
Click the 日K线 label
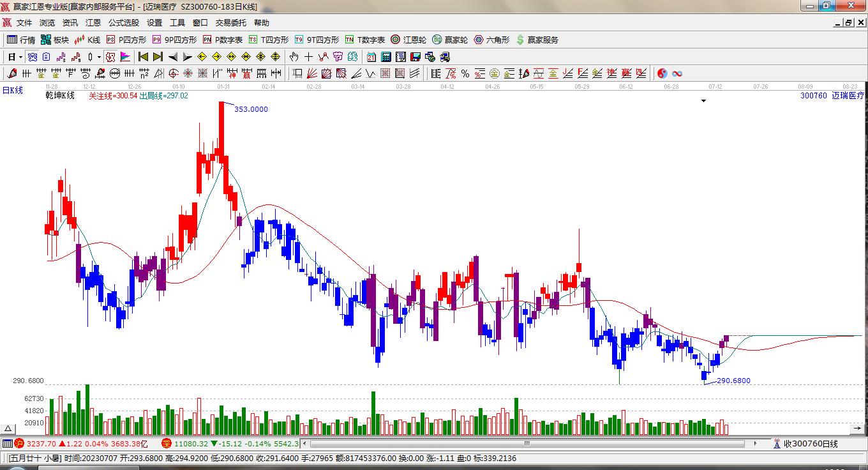pyautogui.click(x=13, y=91)
